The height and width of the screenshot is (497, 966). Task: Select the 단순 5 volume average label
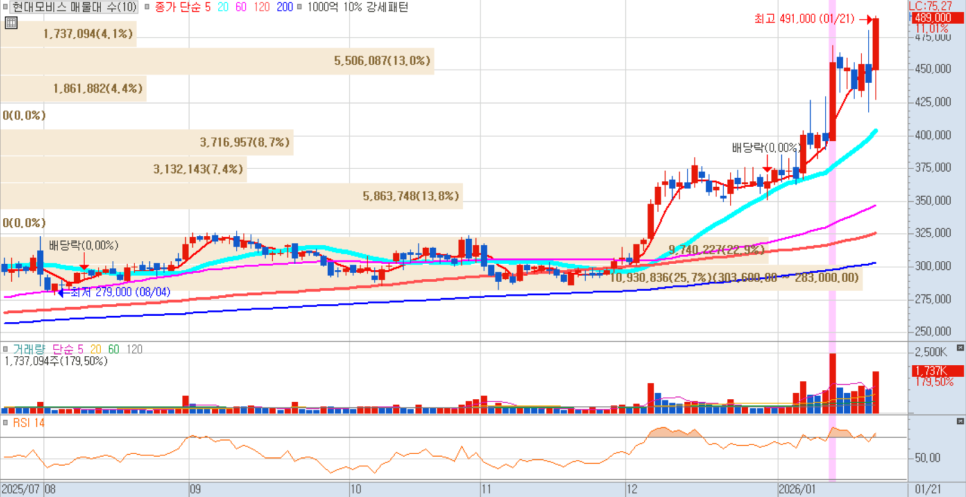tap(68, 349)
